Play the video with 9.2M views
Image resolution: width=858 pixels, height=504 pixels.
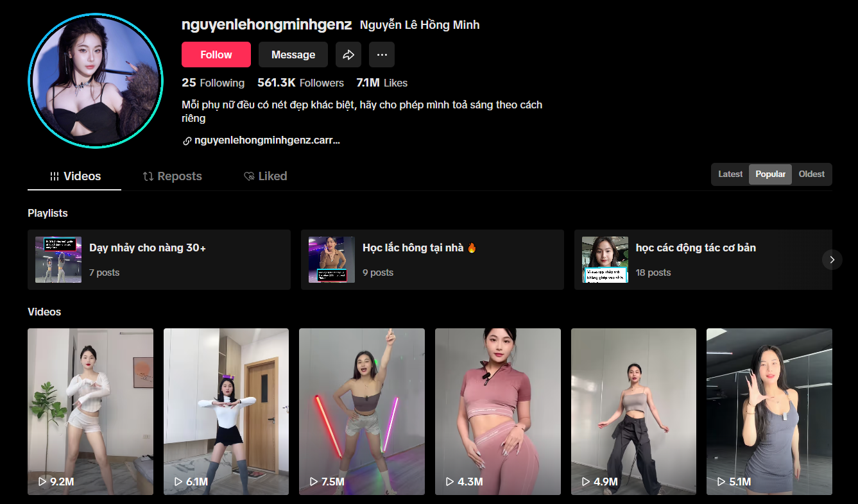[x=90, y=412]
